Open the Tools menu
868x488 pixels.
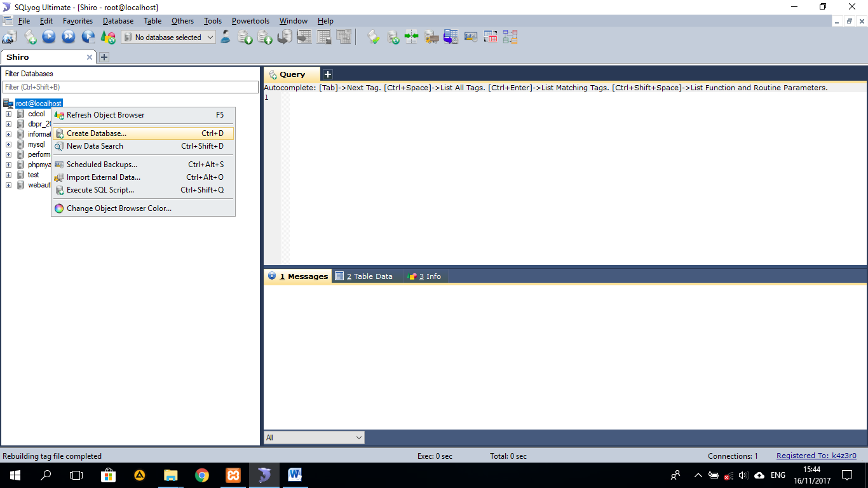click(213, 21)
